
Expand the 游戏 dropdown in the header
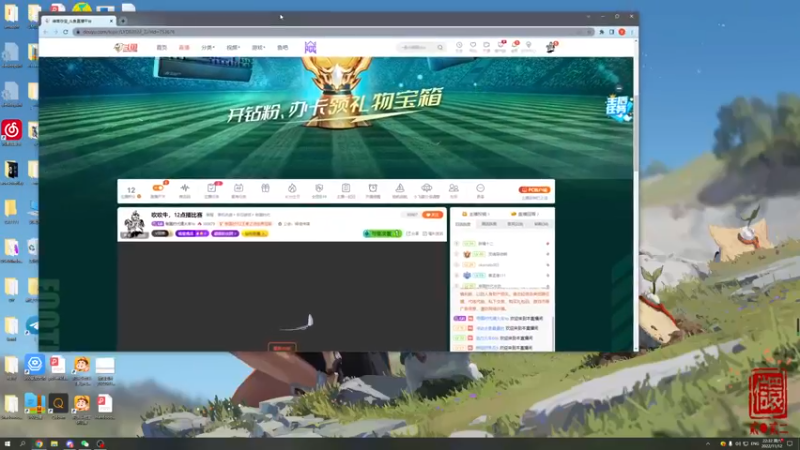258,47
